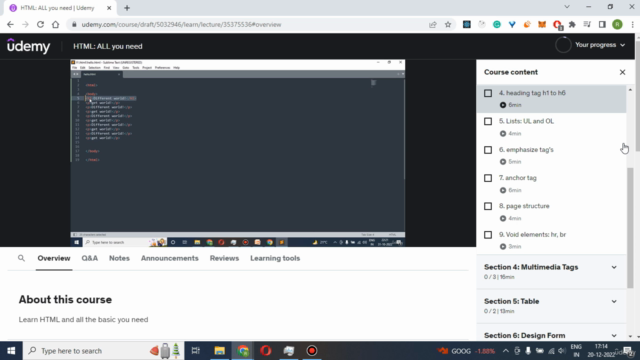Open Opera browser from the taskbar
Image resolution: width=640 pixels, height=360 pixels.
point(266,351)
